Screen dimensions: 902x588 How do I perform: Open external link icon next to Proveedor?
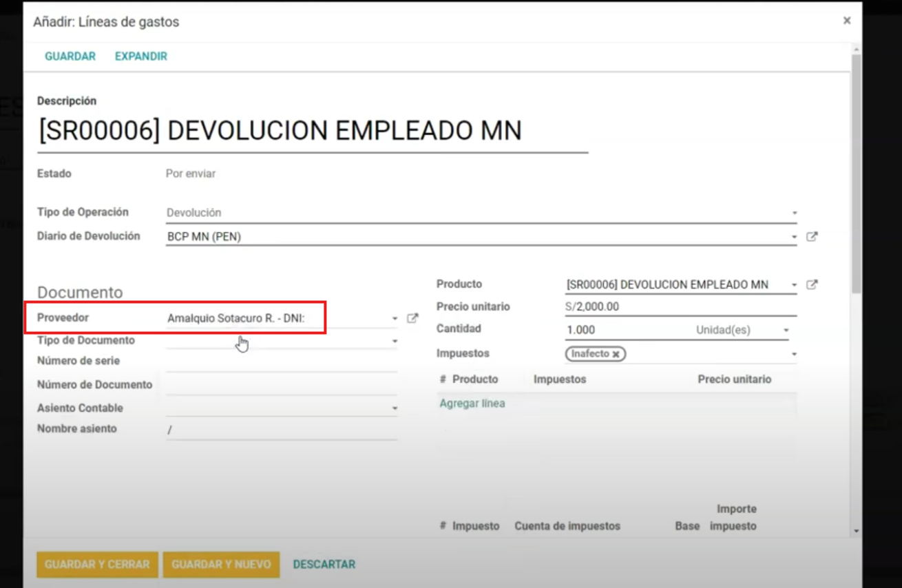click(412, 318)
